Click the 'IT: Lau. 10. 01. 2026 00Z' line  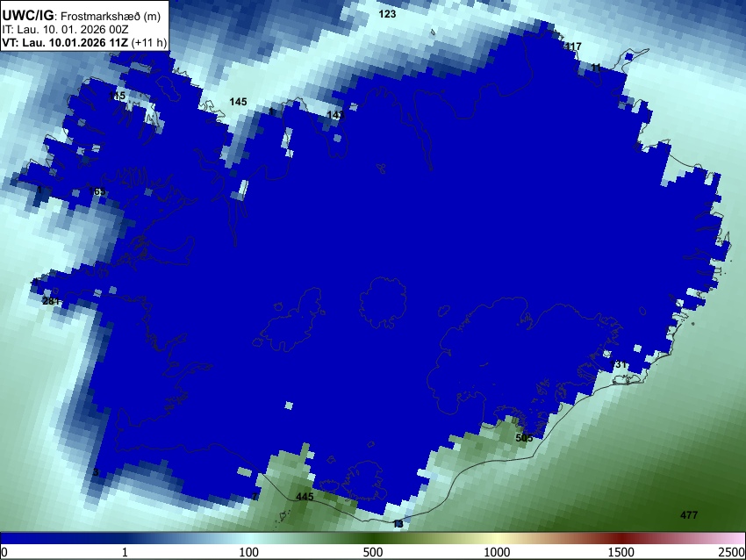pyautogui.click(x=65, y=30)
